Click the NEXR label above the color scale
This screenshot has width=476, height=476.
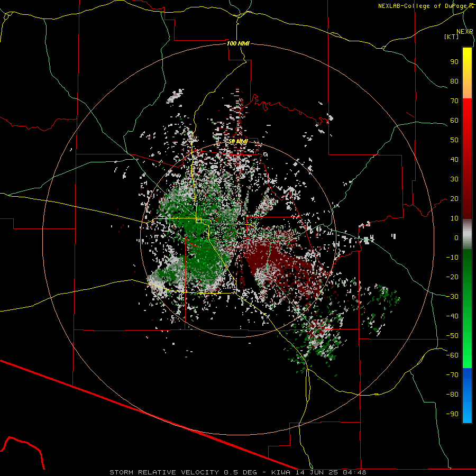click(x=465, y=32)
